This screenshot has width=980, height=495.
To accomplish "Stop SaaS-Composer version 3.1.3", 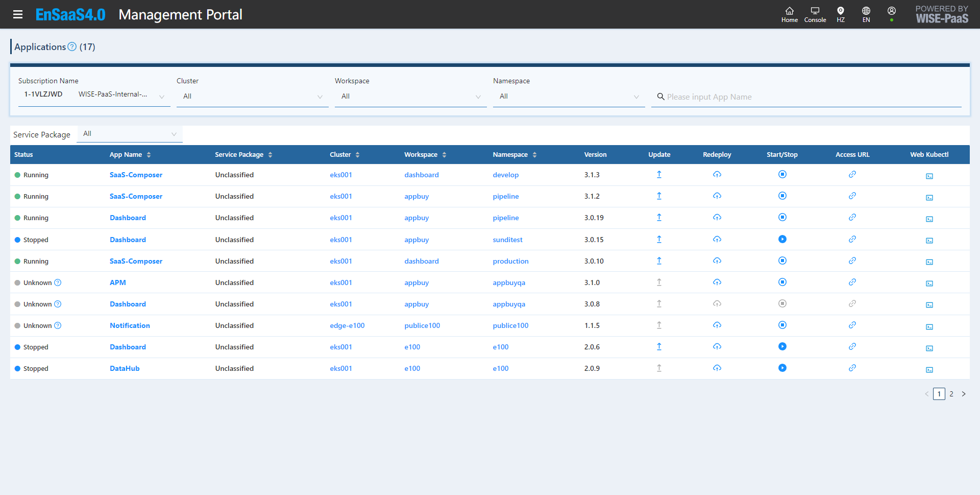I will (782, 174).
